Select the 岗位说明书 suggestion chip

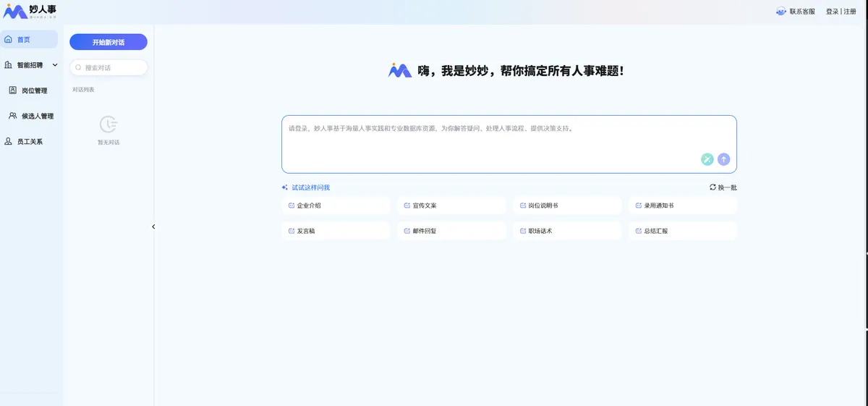pos(566,206)
